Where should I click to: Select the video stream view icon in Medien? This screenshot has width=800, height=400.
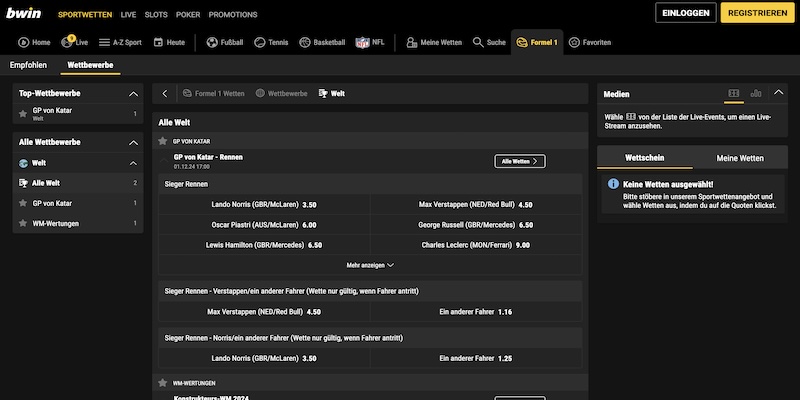[734, 93]
